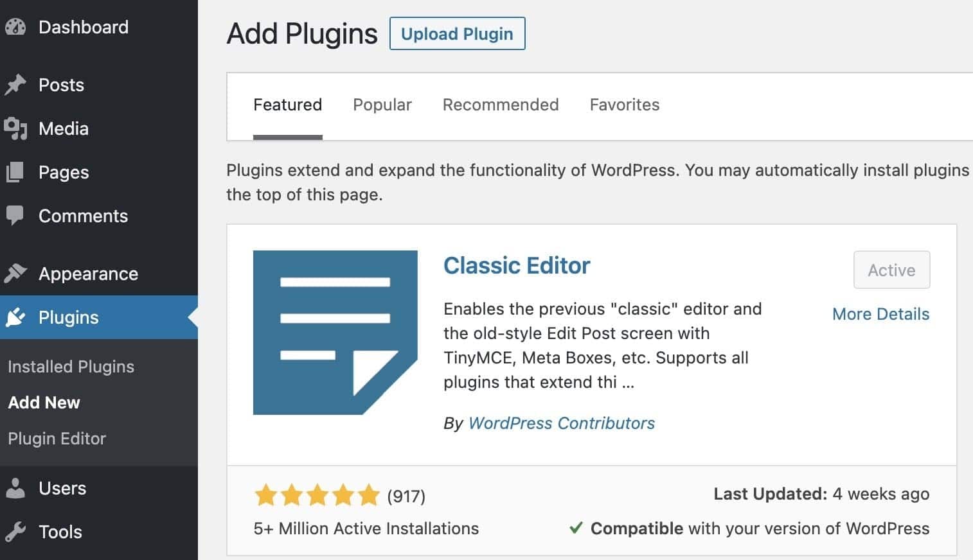Switch to the Recommended tab

click(x=501, y=105)
